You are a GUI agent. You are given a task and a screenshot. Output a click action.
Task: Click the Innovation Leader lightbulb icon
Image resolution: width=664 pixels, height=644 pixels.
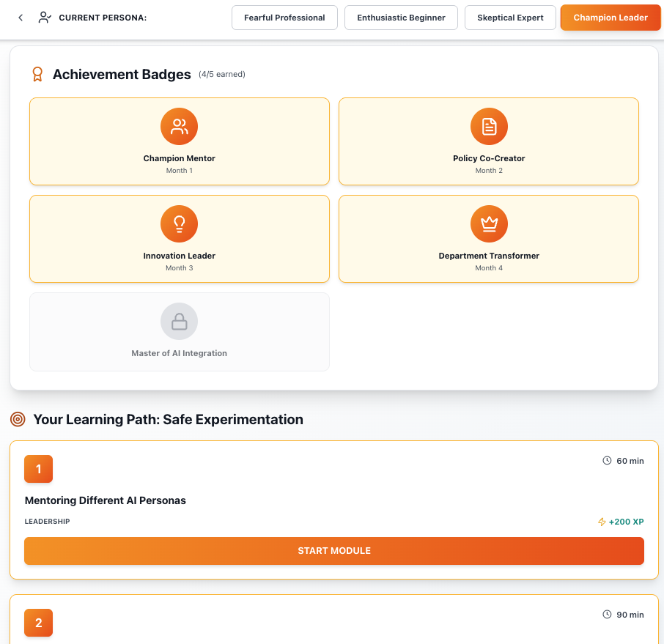pyautogui.click(x=180, y=224)
